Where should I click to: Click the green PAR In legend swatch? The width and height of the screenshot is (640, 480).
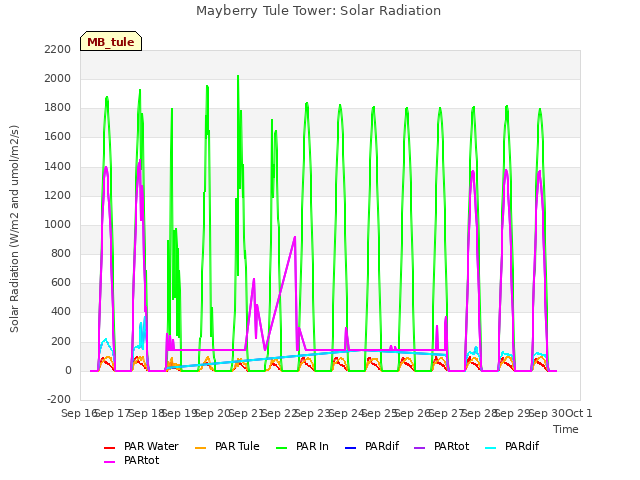point(282,448)
